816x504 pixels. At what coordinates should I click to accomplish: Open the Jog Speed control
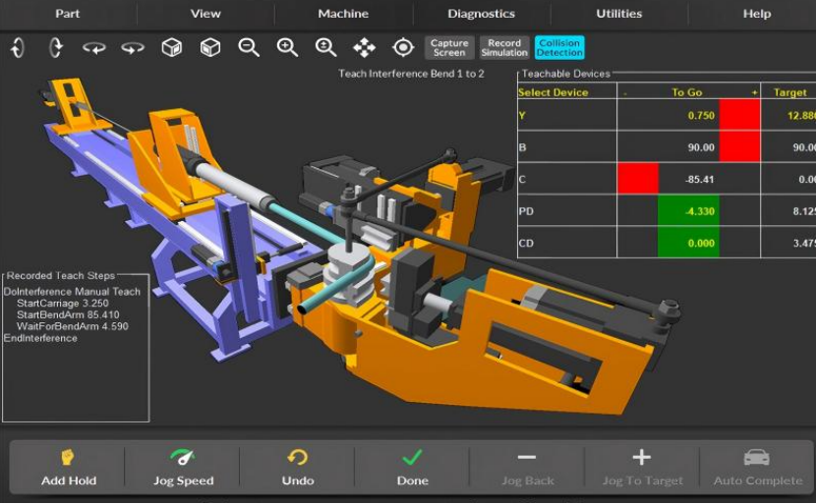(x=183, y=468)
